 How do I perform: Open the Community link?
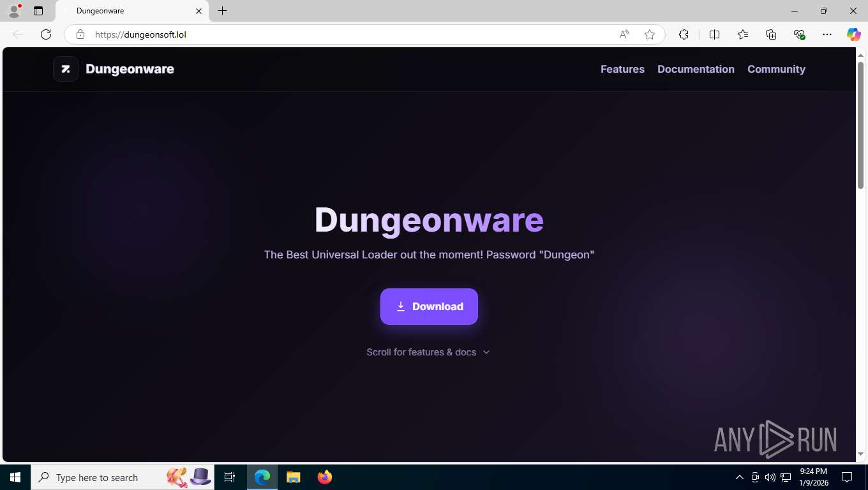click(776, 69)
